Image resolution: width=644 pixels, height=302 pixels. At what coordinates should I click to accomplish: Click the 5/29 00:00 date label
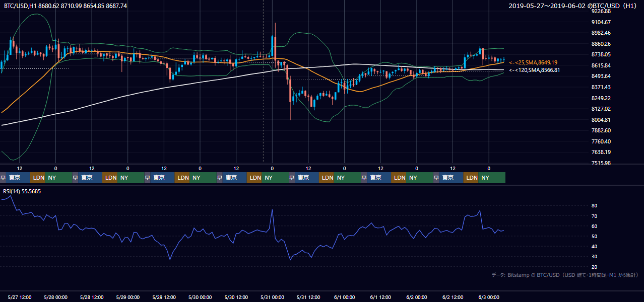click(x=128, y=297)
